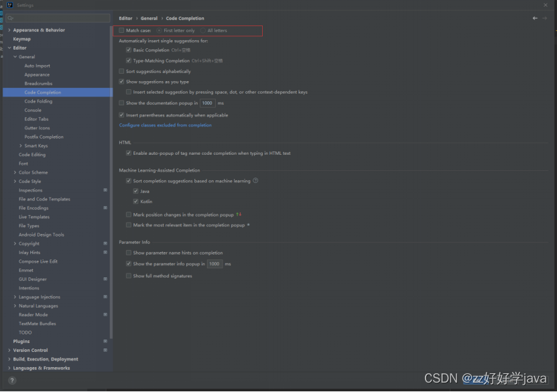Enable Sort suggestions alphabetically

coord(123,71)
